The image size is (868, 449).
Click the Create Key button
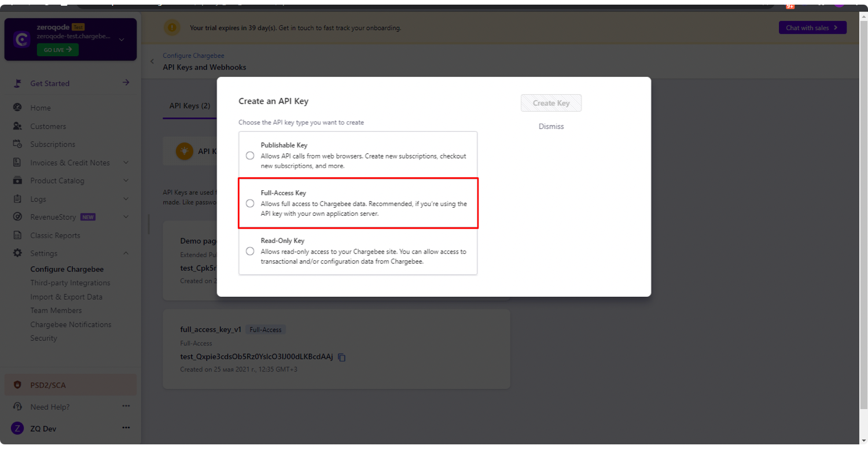(551, 103)
